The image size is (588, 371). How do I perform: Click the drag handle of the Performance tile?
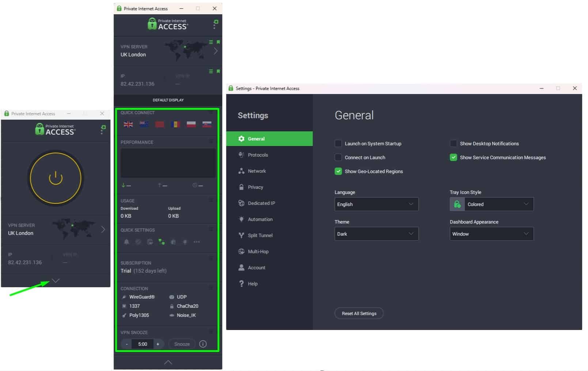point(211,141)
